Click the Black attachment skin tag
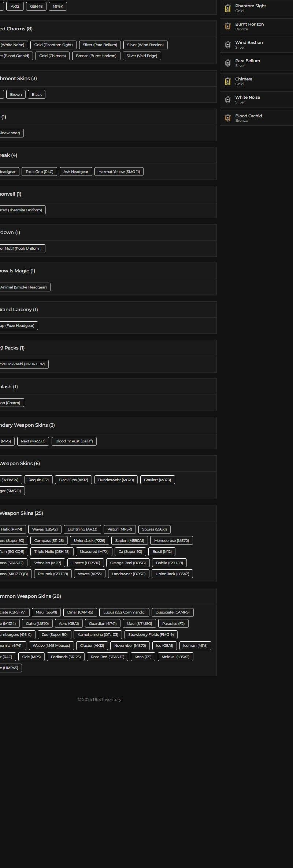 click(x=37, y=95)
